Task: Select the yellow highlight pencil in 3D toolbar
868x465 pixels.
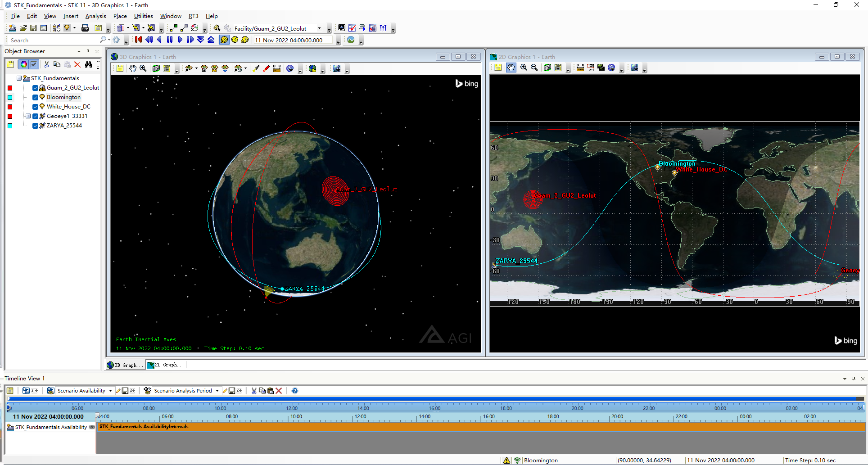Action: (256, 68)
